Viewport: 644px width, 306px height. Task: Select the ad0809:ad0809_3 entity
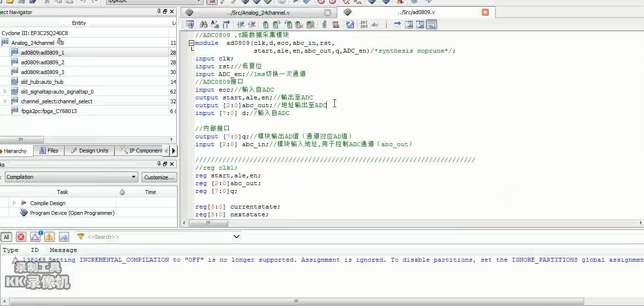(x=42, y=72)
